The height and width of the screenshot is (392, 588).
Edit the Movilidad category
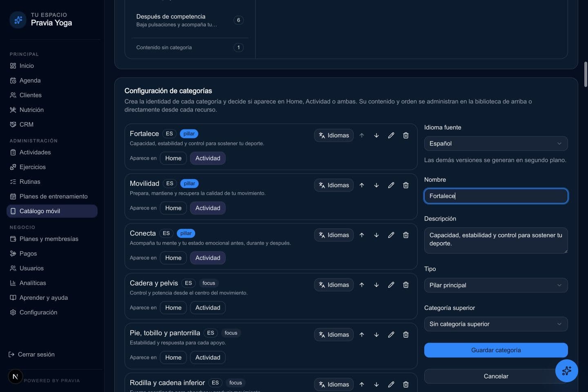[x=391, y=185]
